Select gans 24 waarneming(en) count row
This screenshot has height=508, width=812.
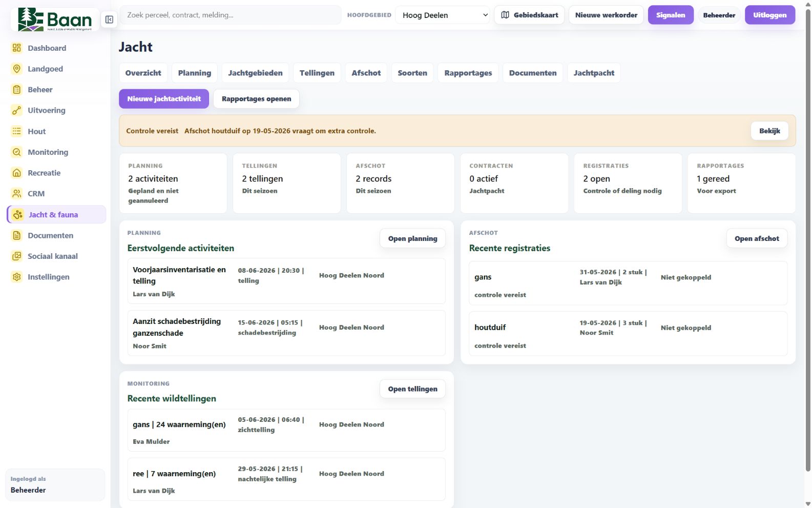pos(286,430)
